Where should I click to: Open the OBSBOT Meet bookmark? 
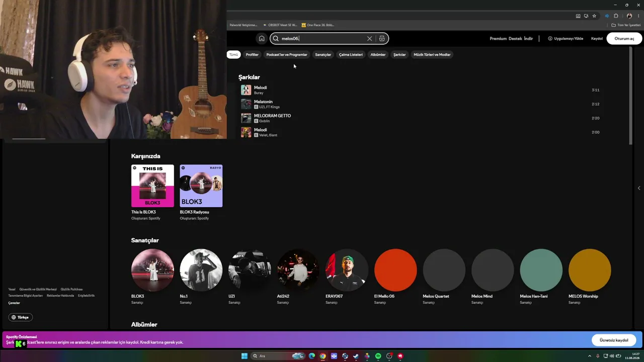pos(280,25)
